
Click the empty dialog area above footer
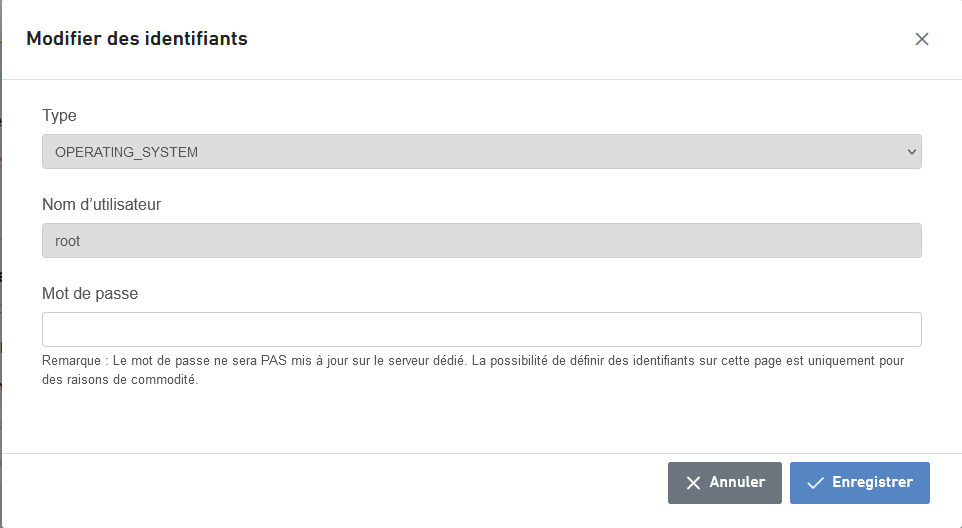tap(482, 422)
